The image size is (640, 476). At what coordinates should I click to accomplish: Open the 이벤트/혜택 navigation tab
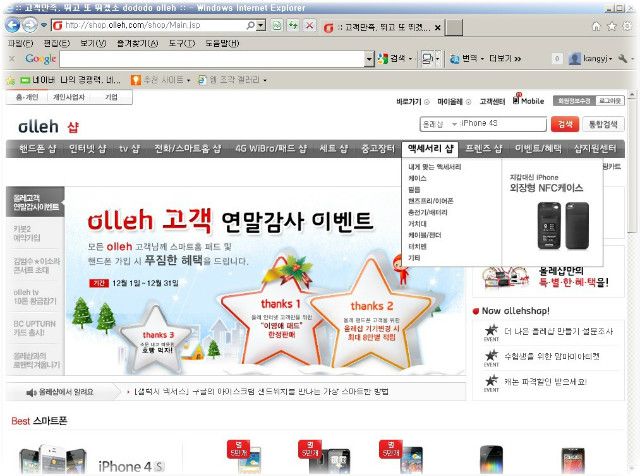coord(538,149)
